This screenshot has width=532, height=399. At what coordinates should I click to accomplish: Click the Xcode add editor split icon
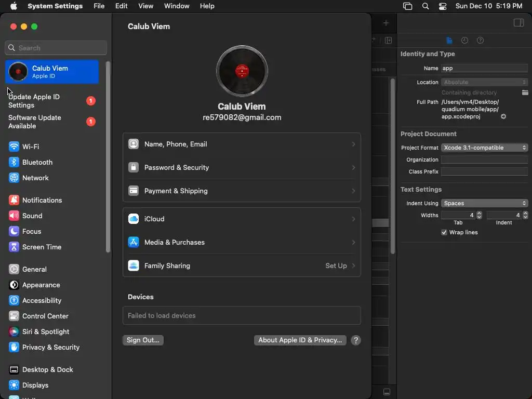(389, 41)
